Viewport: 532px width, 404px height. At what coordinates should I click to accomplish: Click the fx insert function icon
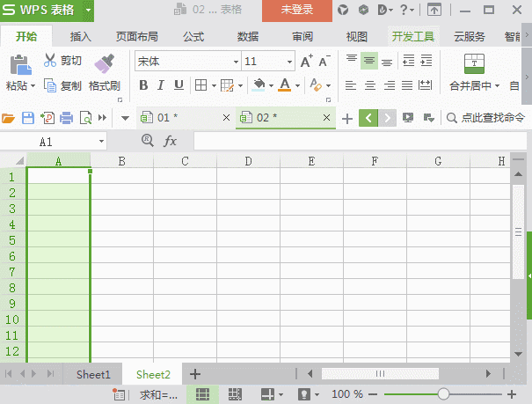pos(170,141)
